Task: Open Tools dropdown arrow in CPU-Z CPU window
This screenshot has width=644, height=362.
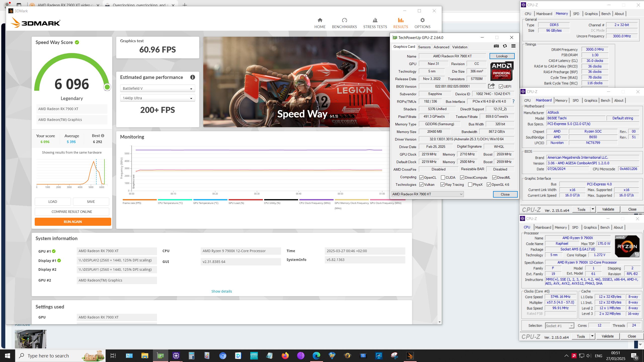Action: point(592,336)
